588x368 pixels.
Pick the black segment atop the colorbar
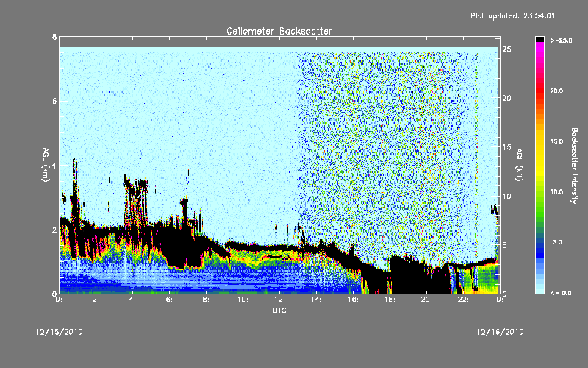539,39
